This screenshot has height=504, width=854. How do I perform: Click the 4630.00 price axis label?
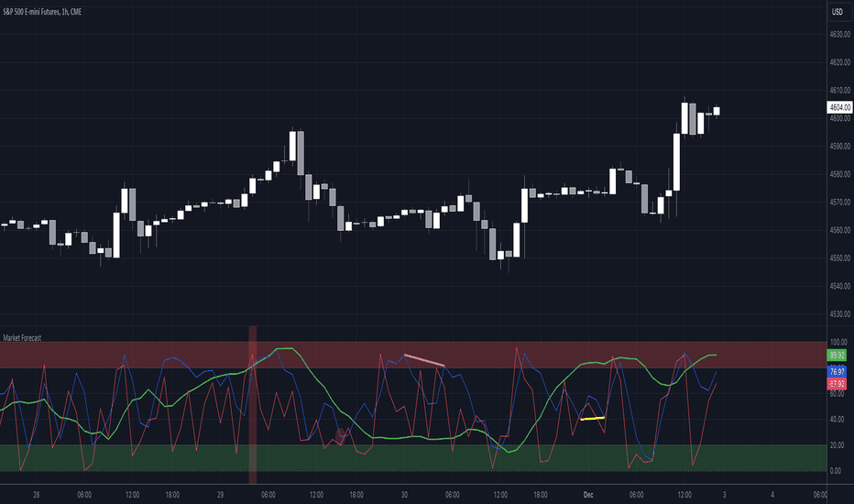pyautogui.click(x=840, y=34)
